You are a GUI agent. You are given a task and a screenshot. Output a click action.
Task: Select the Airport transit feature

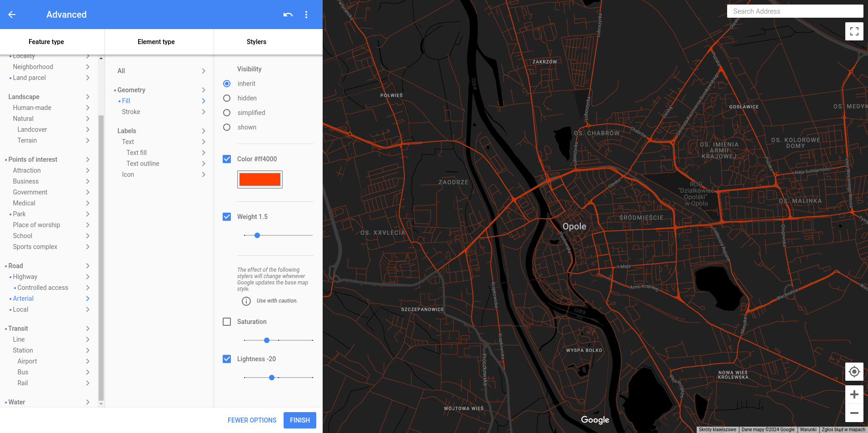(27, 361)
